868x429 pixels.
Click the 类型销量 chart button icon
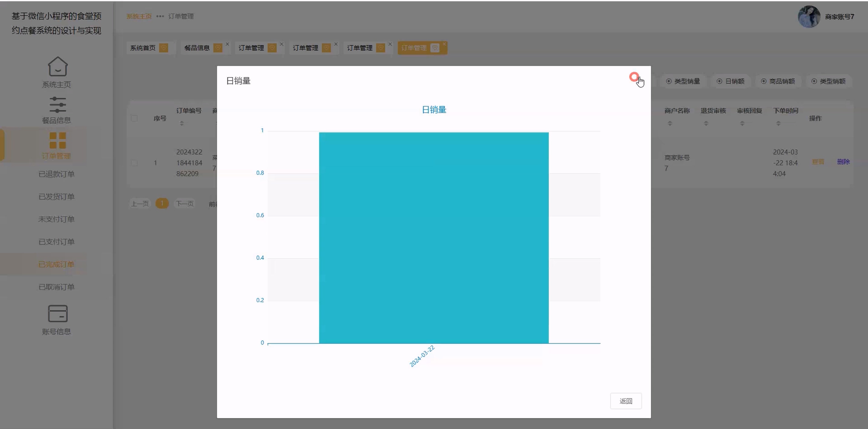tap(669, 81)
